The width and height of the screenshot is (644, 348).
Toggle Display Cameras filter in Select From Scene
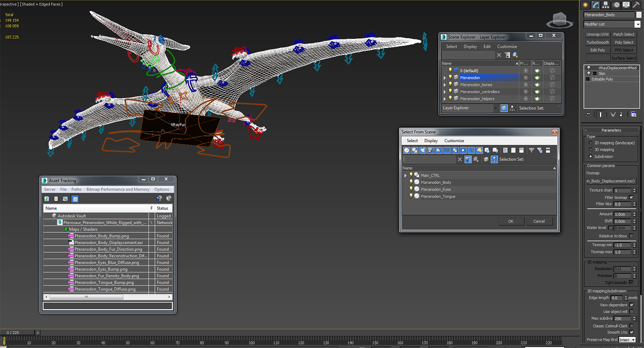tap(431, 150)
